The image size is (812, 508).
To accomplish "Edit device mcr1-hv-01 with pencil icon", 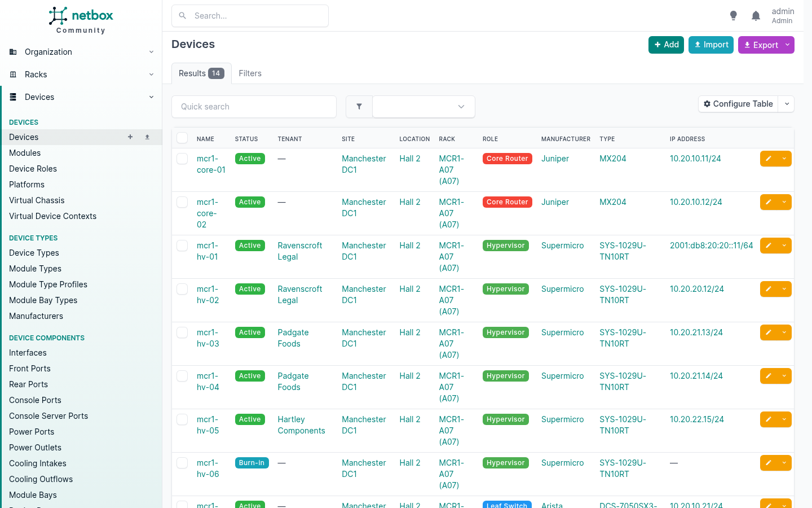I will pyautogui.click(x=769, y=246).
